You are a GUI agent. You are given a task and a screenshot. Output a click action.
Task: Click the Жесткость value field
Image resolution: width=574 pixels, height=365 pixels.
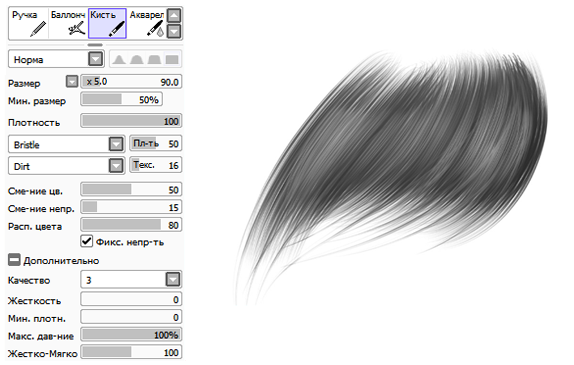click(131, 299)
